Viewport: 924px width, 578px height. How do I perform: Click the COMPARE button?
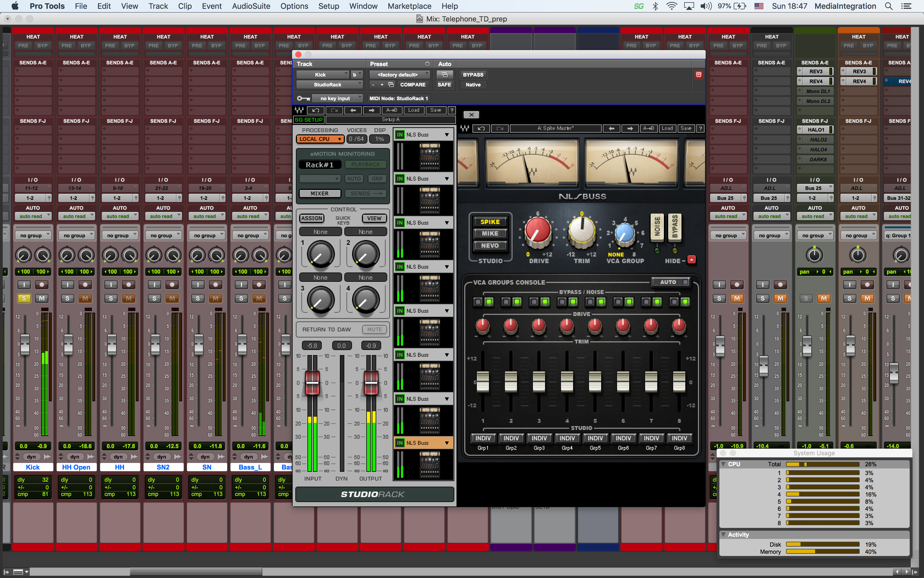point(413,84)
